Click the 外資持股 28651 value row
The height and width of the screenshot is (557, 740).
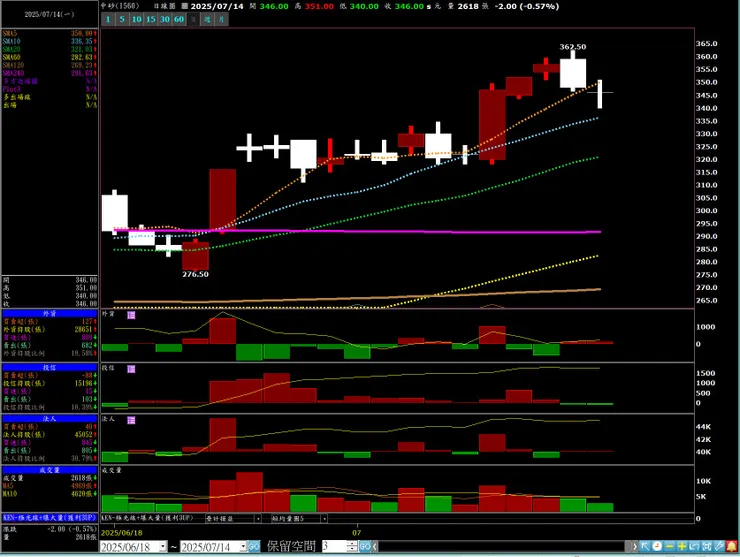click(x=50, y=329)
